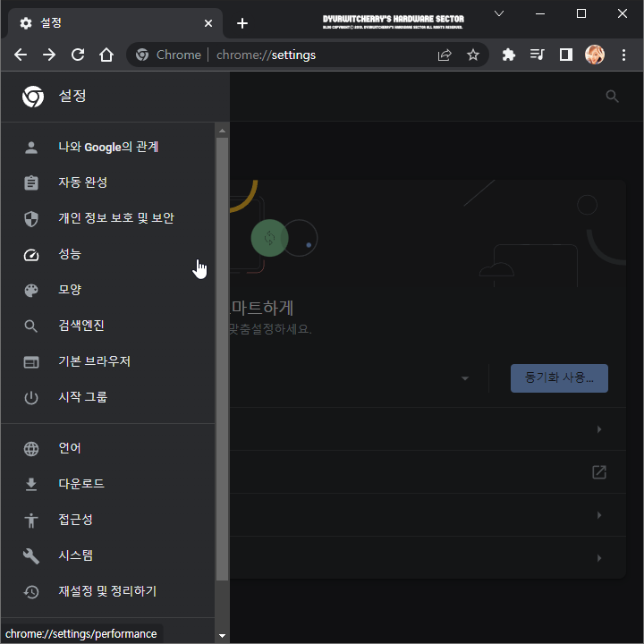Open 개인 정보 보호 및 보안 settings
This screenshot has width=644, height=644.
[x=108, y=218]
